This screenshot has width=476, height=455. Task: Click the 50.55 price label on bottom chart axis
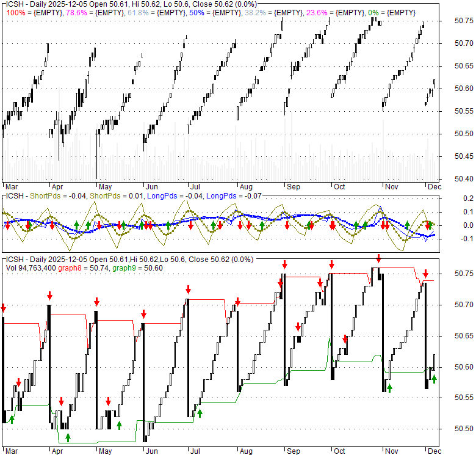464,398
